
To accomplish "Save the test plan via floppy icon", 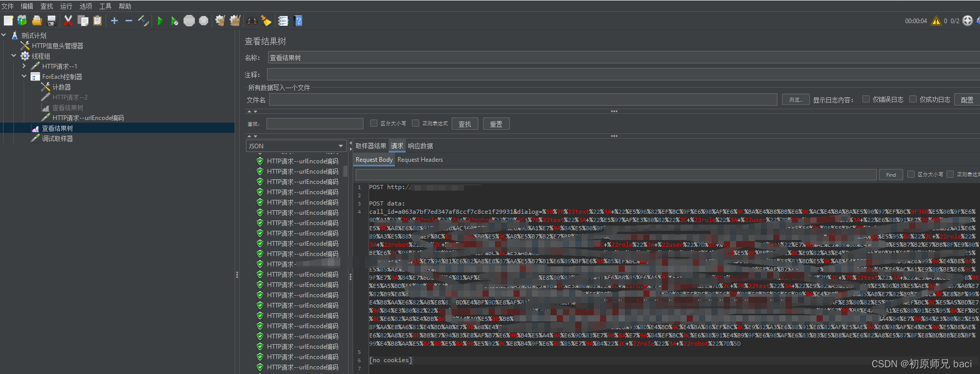I will 51,21.
